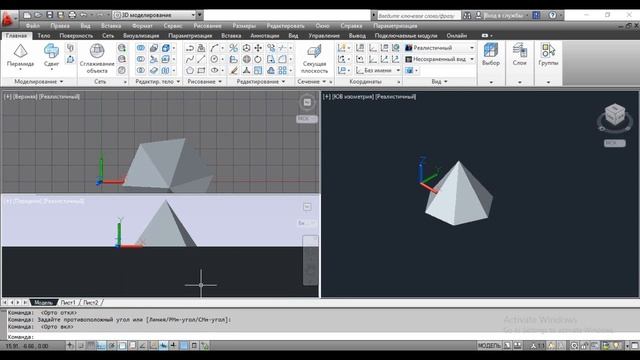Click the keyword search input field
Viewport: 640px width, 360px height.
coord(418,16)
